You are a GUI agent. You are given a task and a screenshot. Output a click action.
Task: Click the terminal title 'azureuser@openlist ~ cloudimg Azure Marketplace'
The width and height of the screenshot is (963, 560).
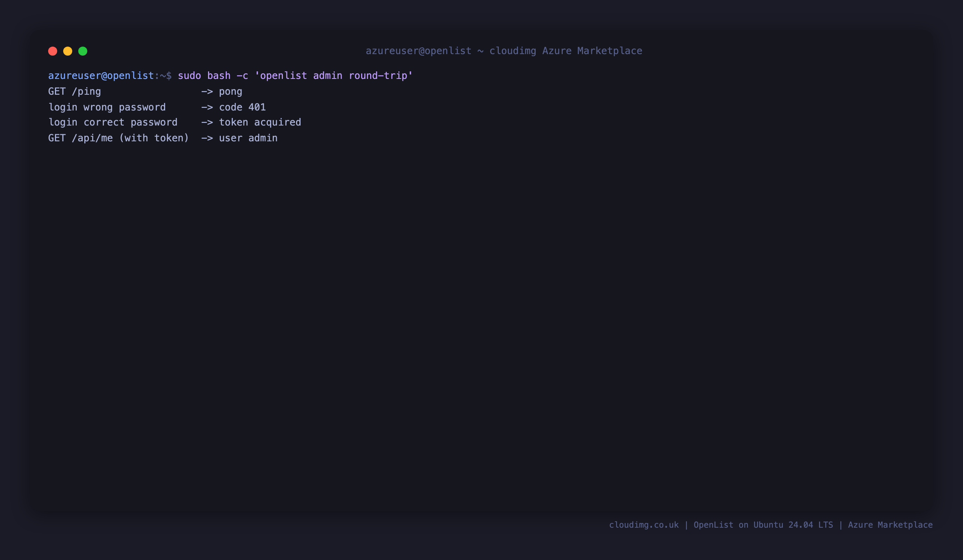[x=504, y=51]
